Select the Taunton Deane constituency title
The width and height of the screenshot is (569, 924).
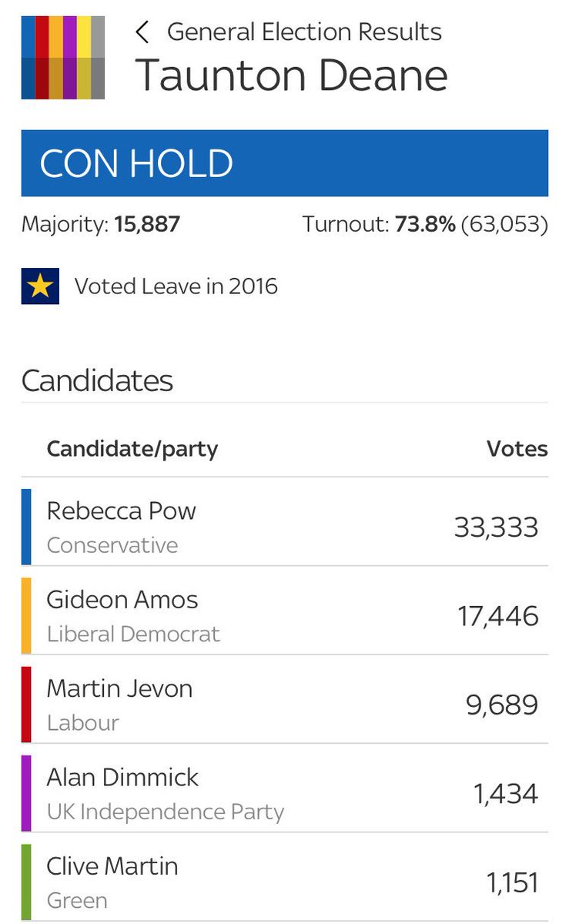[292, 75]
